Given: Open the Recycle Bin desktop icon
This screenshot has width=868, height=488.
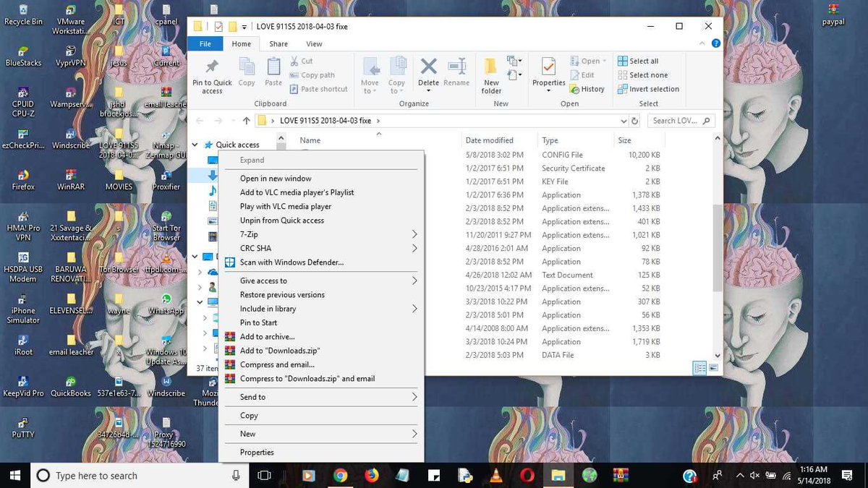Looking at the screenshot, I should [24, 14].
